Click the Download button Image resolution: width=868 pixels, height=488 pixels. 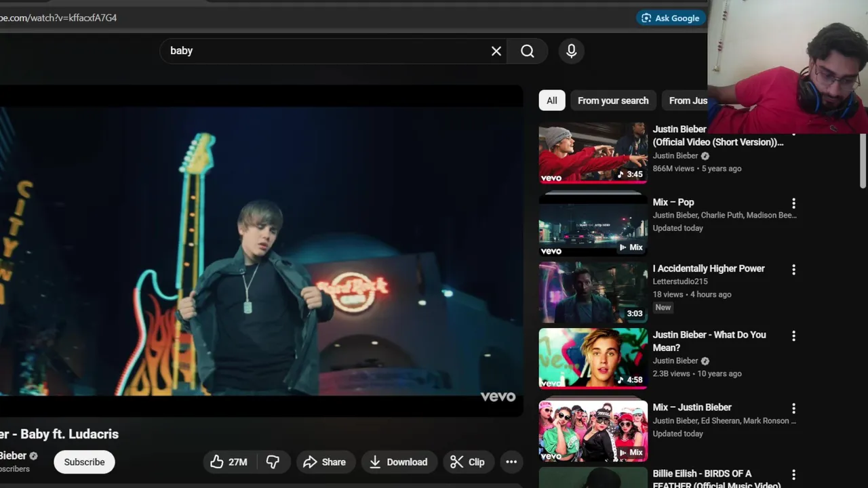click(399, 462)
